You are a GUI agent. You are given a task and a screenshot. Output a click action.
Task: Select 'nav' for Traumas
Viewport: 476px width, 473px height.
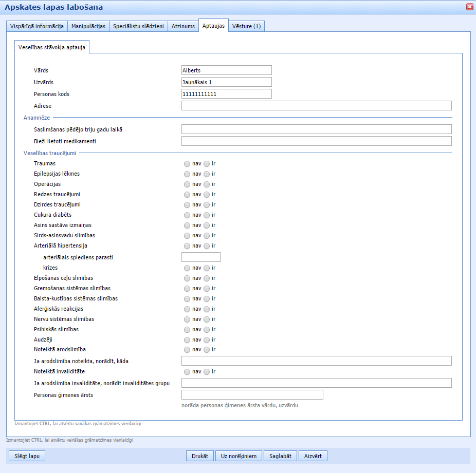(187, 164)
